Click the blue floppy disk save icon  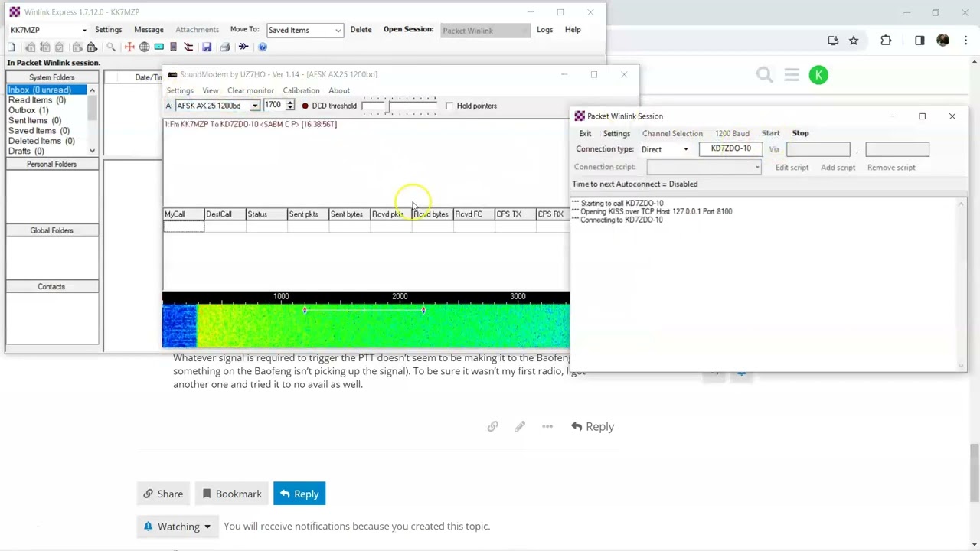(207, 47)
